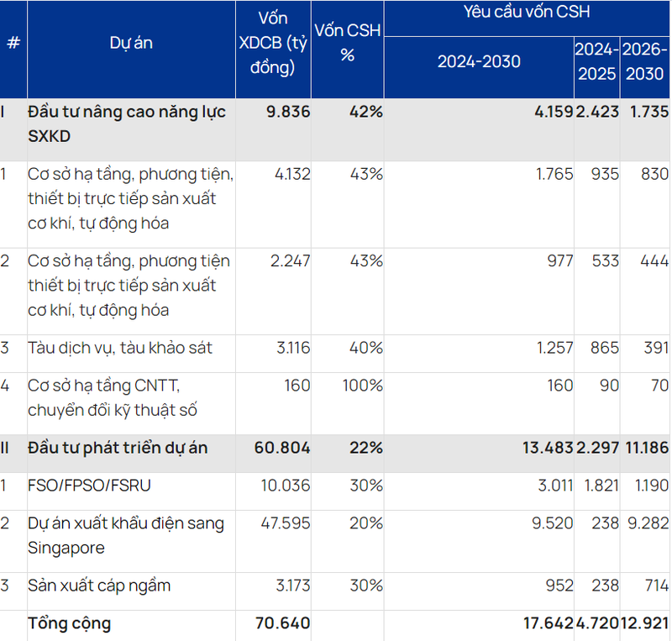Select the 'Đầu tư nâng cao năng lực SXKD' row
Screen dimensions: 672x641
126,123
